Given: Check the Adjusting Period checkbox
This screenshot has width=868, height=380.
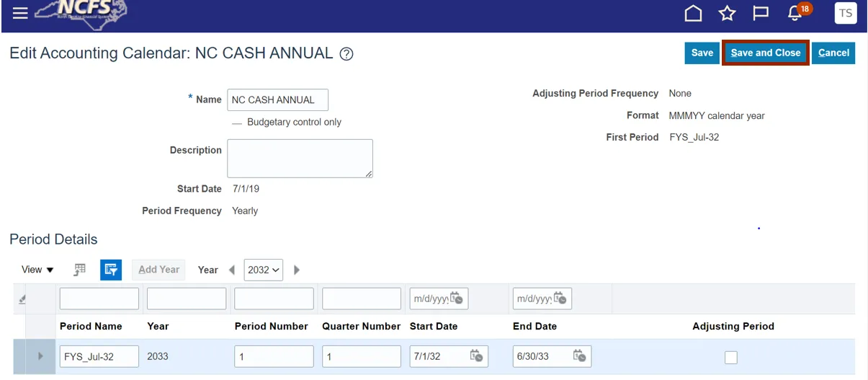Looking at the screenshot, I should (x=731, y=357).
